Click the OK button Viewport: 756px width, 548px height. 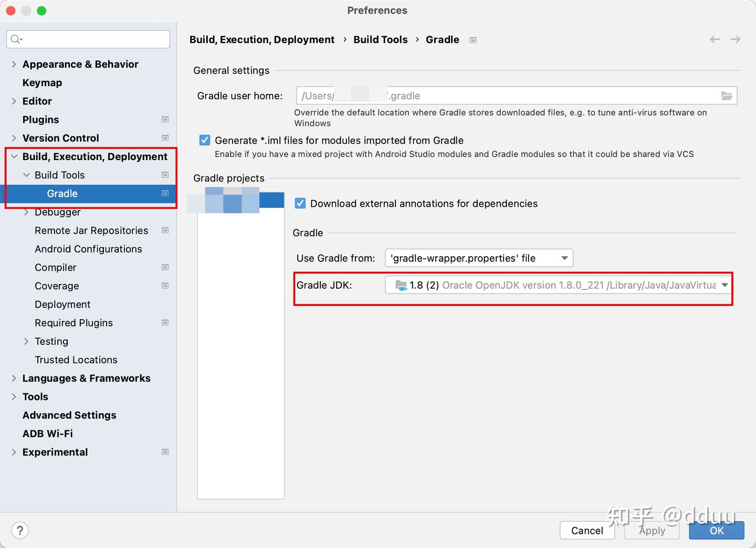pyautogui.click(x=717, y=530)
